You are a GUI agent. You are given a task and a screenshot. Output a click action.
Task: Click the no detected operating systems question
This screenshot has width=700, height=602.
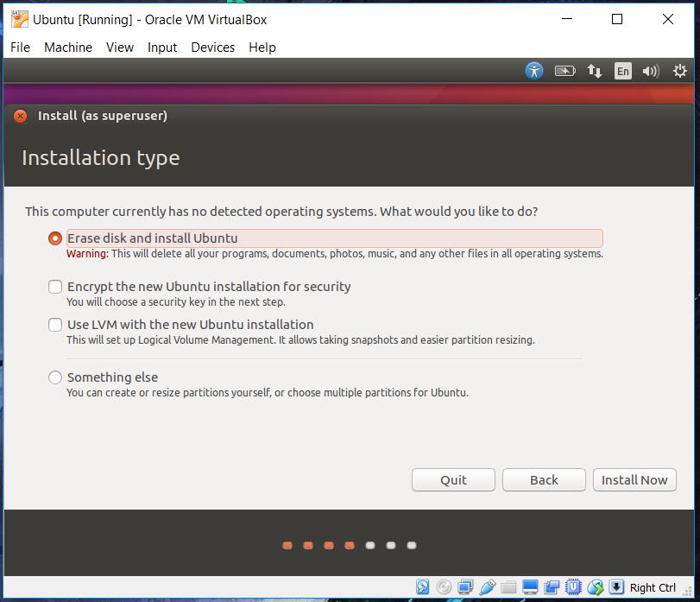pyautogui.click(x=281, y=212)
